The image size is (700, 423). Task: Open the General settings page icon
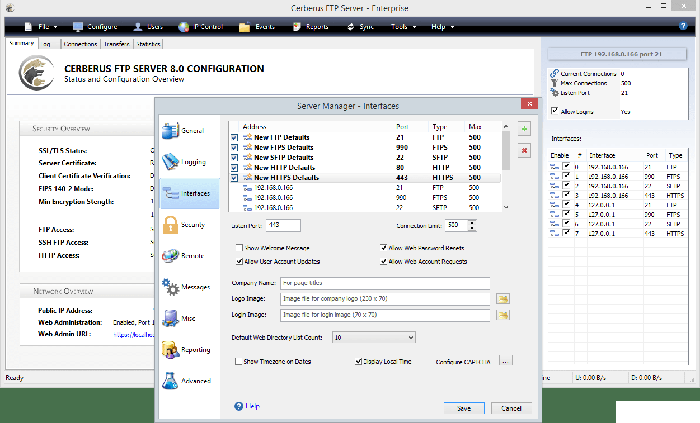point(170,130)
